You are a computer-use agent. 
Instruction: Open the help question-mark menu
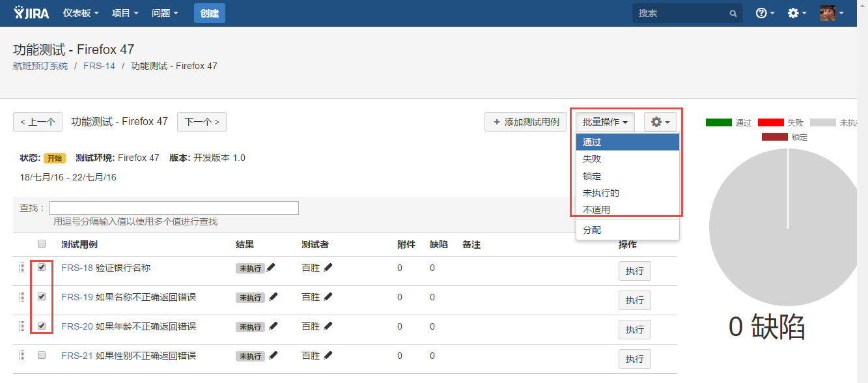765,13
